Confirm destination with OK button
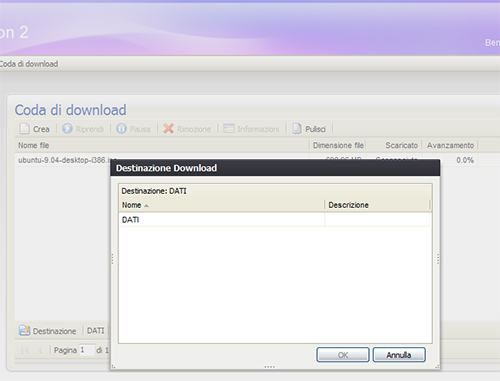 pyautogui.click(x=343, y=355)
